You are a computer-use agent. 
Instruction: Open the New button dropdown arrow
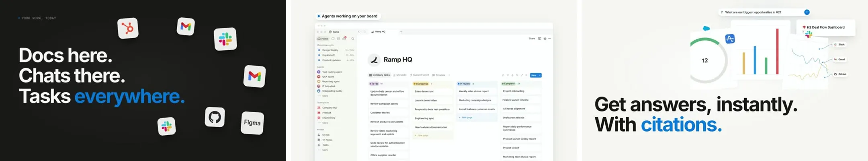click(540, 75)
